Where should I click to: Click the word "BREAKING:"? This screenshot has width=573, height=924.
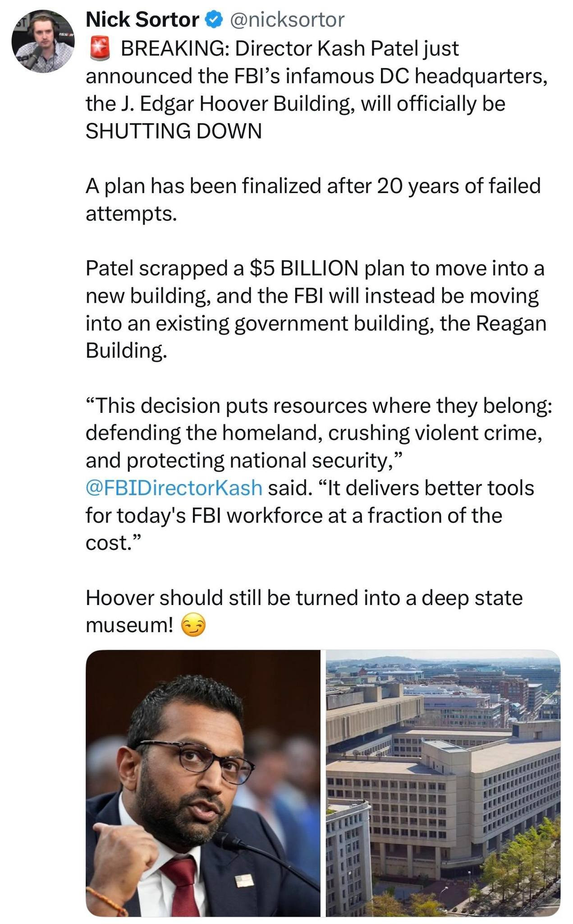pos(175,49)
